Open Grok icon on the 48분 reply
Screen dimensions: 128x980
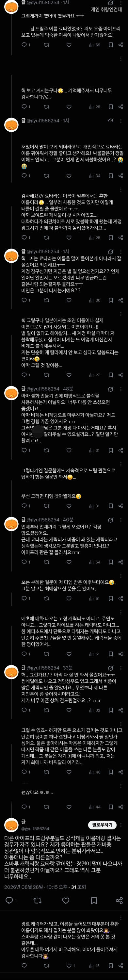[x=110, y=389]
